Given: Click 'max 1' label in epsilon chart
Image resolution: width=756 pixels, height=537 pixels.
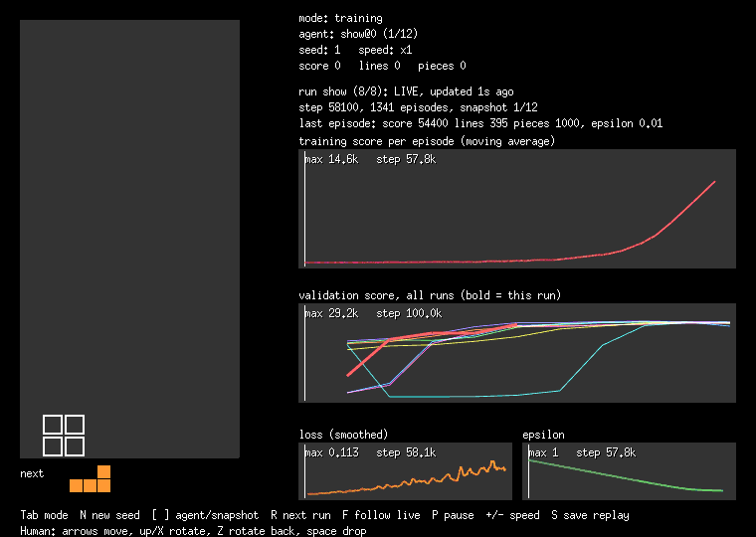Looking at the screenshot, I should coord(543,452).
